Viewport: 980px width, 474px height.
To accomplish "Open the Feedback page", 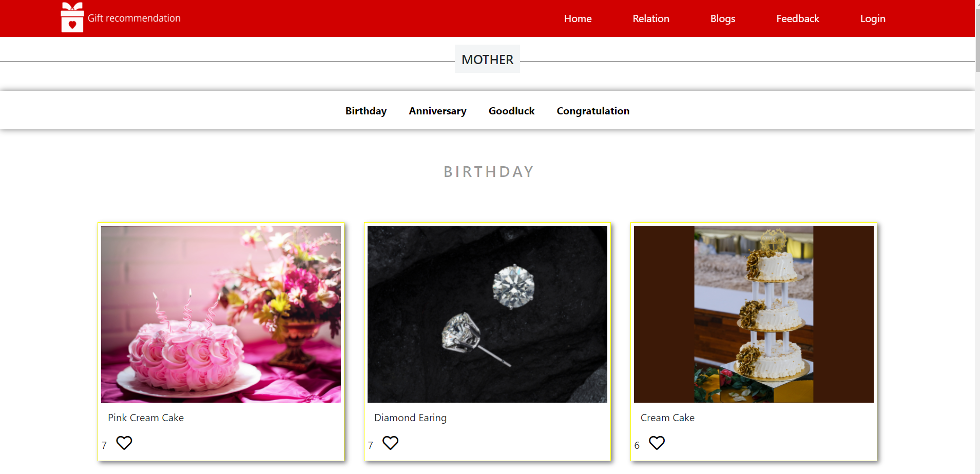I will (x=798, y=18).
